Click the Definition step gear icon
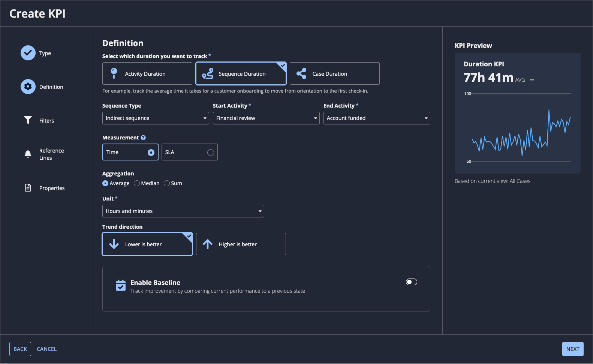The image size is (593, 364). [x=28, y=87]
